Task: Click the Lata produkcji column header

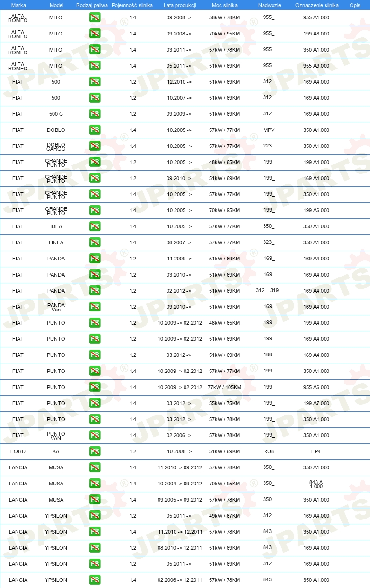Action: (x=180, y=5)
